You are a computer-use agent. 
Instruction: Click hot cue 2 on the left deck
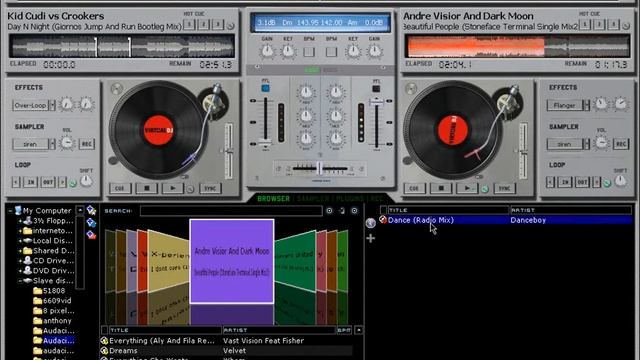pyautogui.click(x=204, y=24)
